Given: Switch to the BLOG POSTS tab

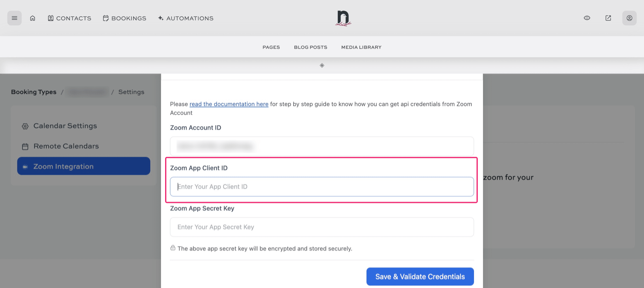Looking at the screenshot, I should point(310,47).
